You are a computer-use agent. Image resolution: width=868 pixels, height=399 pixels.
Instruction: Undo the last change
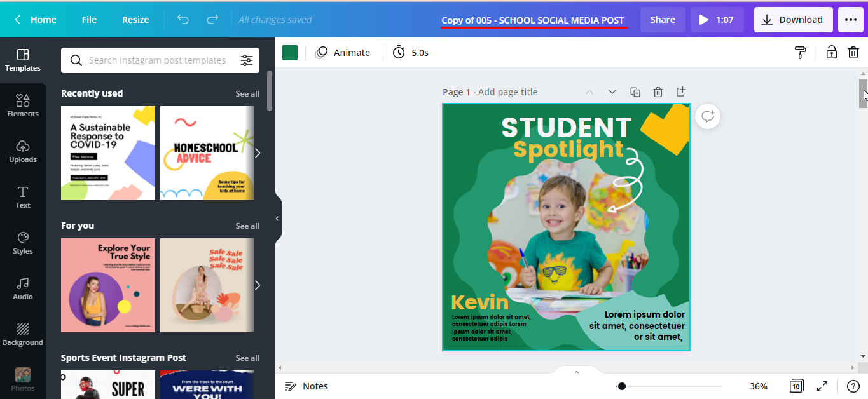pos(183,20)
